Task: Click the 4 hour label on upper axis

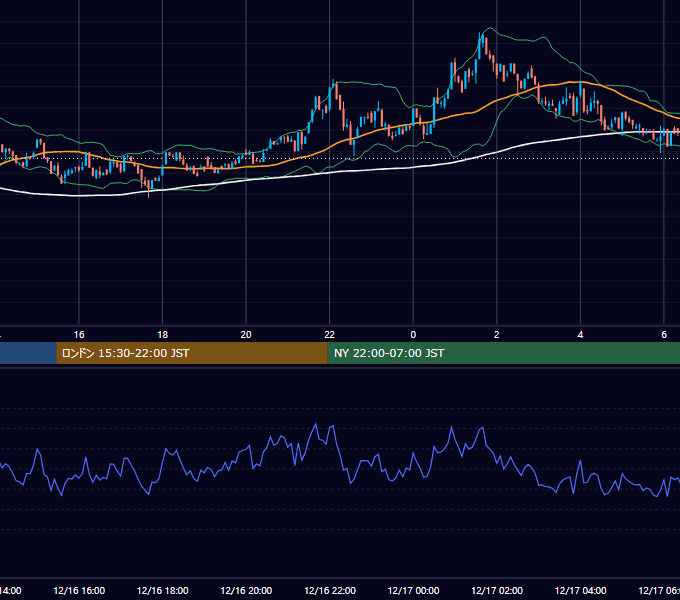Action: [x=580, y=335]
